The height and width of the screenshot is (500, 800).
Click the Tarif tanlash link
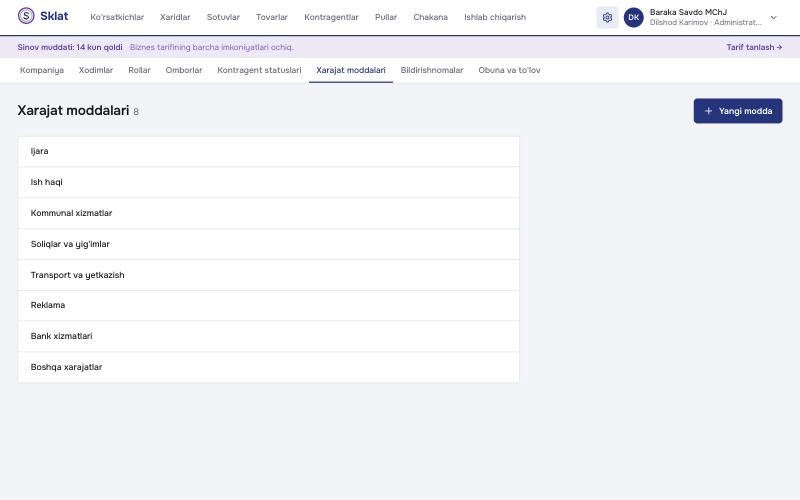click(754, 47)
